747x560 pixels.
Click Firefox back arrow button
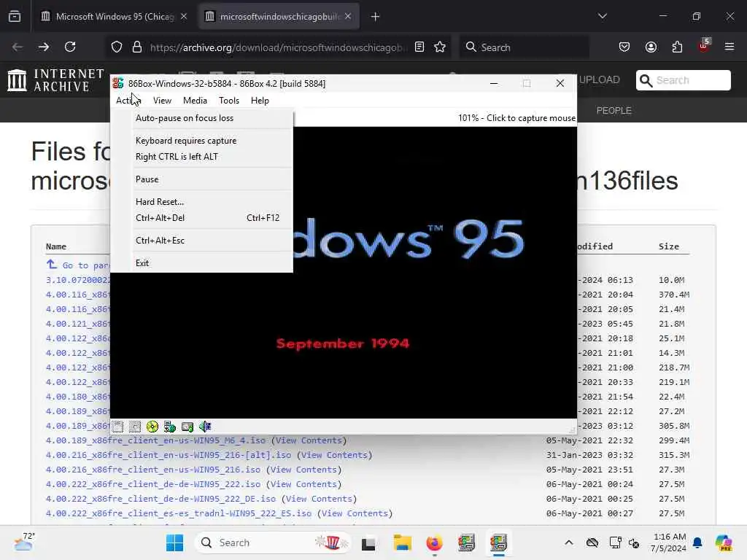click(x=18, y=47)
